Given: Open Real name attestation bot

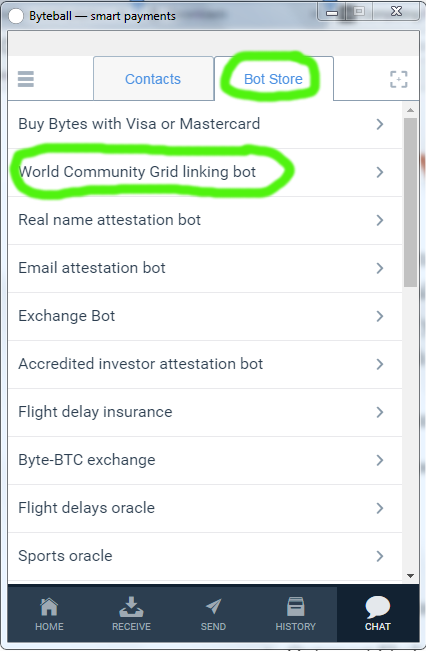Looking at the screenshot, I should 205,220.
